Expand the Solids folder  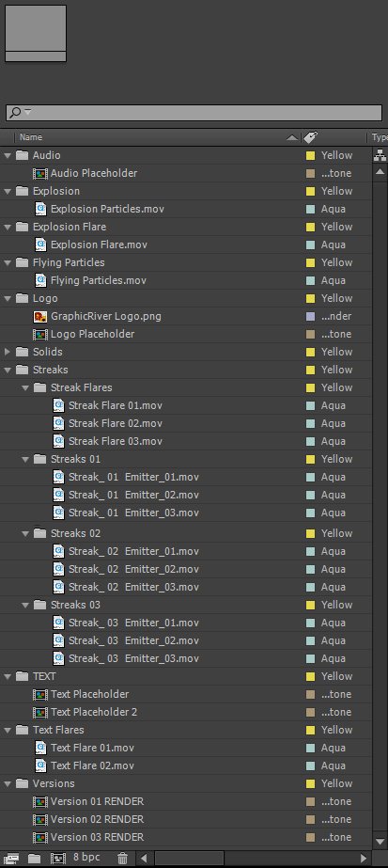coord(8,352)
